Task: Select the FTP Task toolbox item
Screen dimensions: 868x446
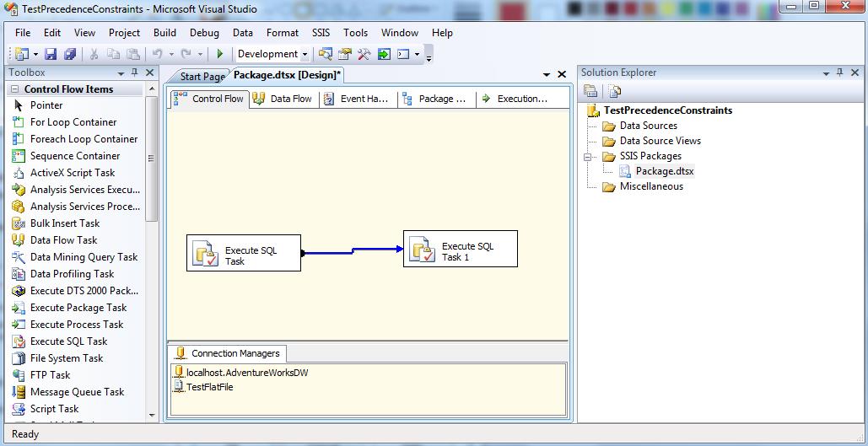Action: coord(50,375)
